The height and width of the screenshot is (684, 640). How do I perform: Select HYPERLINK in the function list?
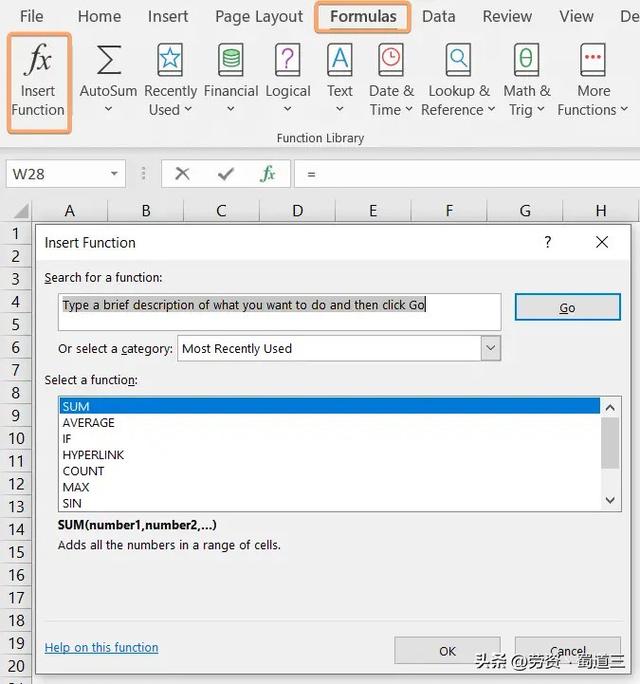click(x=329, y=455)
